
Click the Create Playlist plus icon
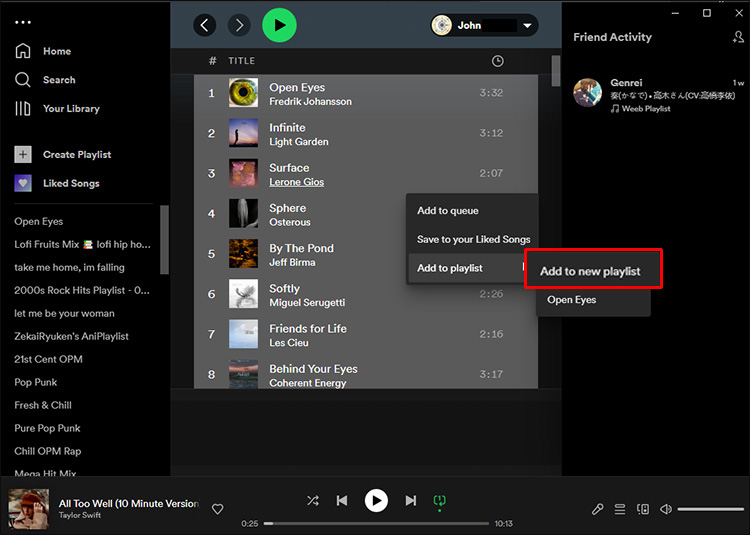pyautogui.click(x=23, y=154)
